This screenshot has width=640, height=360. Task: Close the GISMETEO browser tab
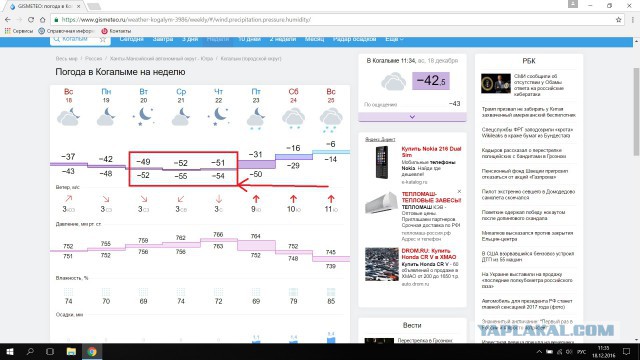pyautogui.click(x=78, y=6)
